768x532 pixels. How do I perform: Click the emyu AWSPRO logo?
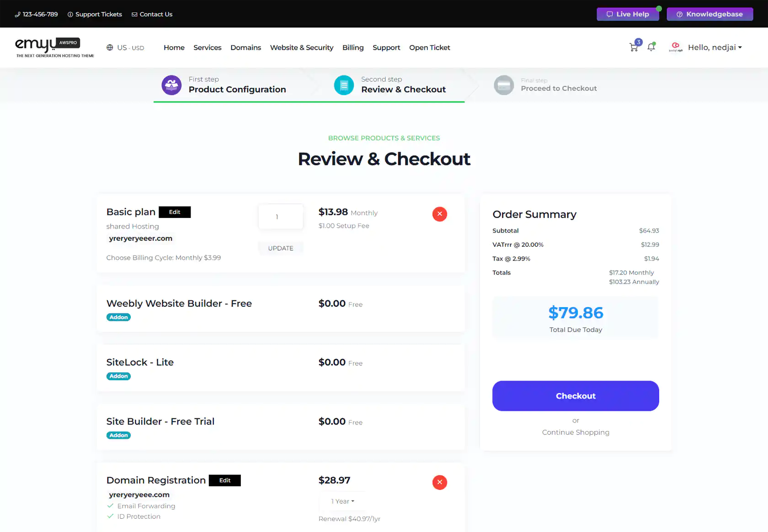(x=54, y=48)
